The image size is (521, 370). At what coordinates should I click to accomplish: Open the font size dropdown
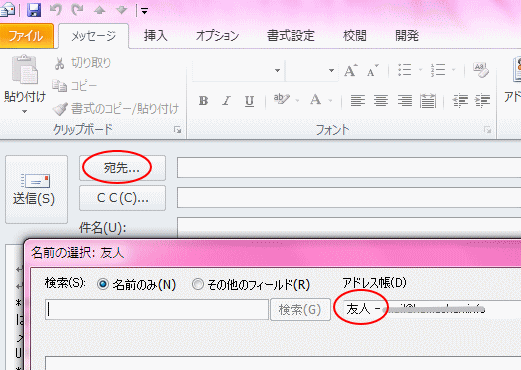(331, 70)
